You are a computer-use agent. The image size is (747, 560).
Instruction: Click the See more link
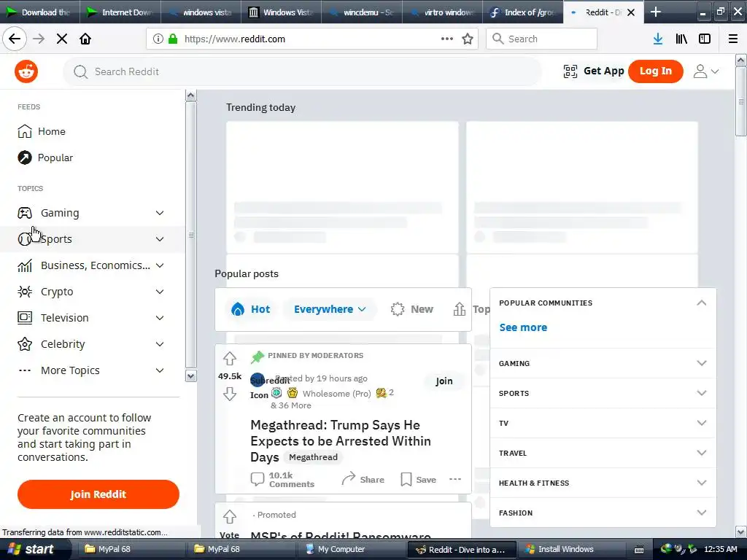[x=523, y=327]
